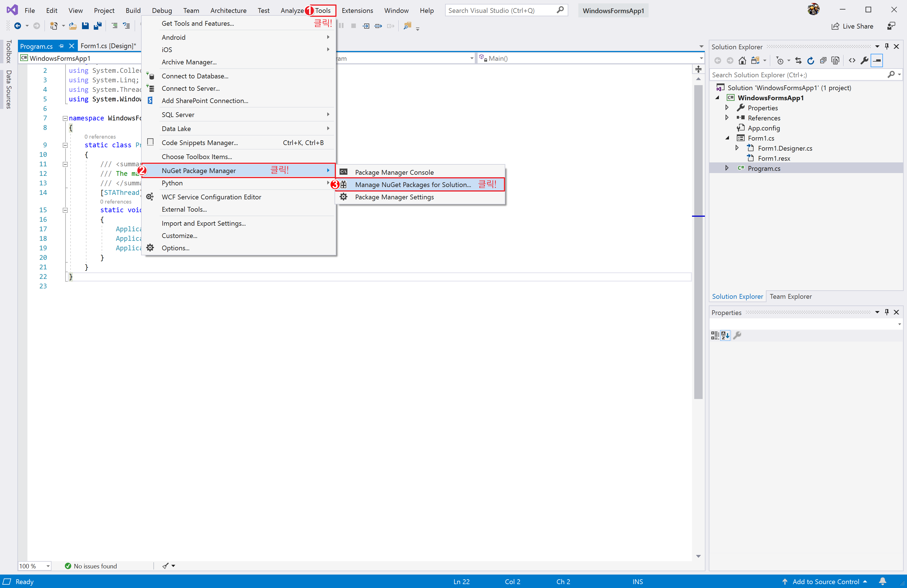Expand the References node
Image resolution: width=907 pixels, height=588 pixels.
(727, 118)
